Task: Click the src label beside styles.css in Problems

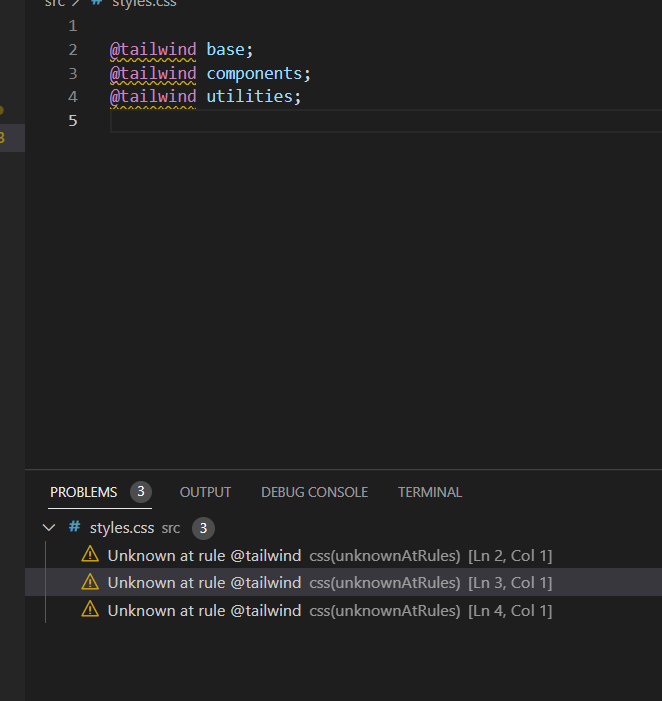Action: [171, 528]
